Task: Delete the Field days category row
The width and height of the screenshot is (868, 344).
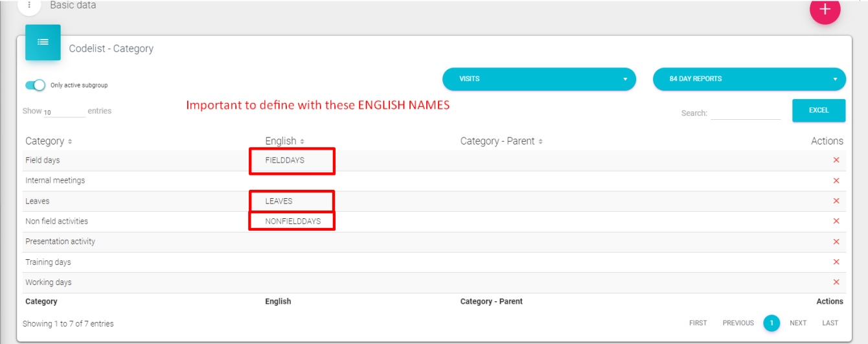Action: pos(836,160)
